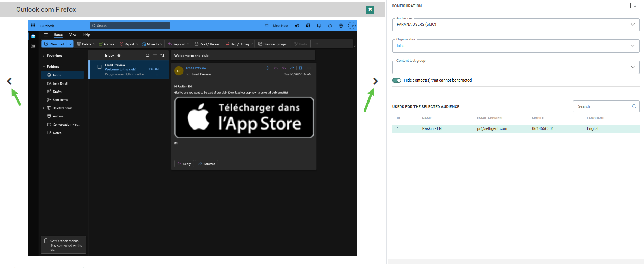Go to the previous email client preview
Viewport: 644px width, 268px height.
[x=9, y=81]
